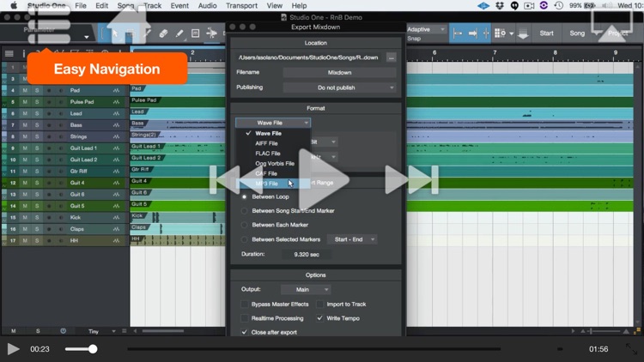The height and width of the screenshot is (362, 644).
Task: Mute the Strings track
Action: pyautogui.click(x=25, y=136)
